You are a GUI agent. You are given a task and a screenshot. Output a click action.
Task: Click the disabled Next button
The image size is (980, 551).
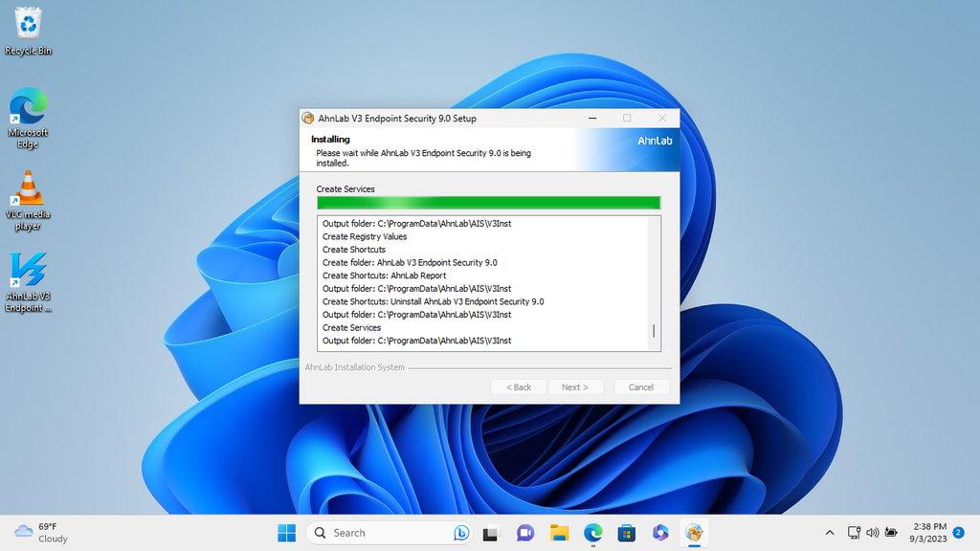point(575,386)
